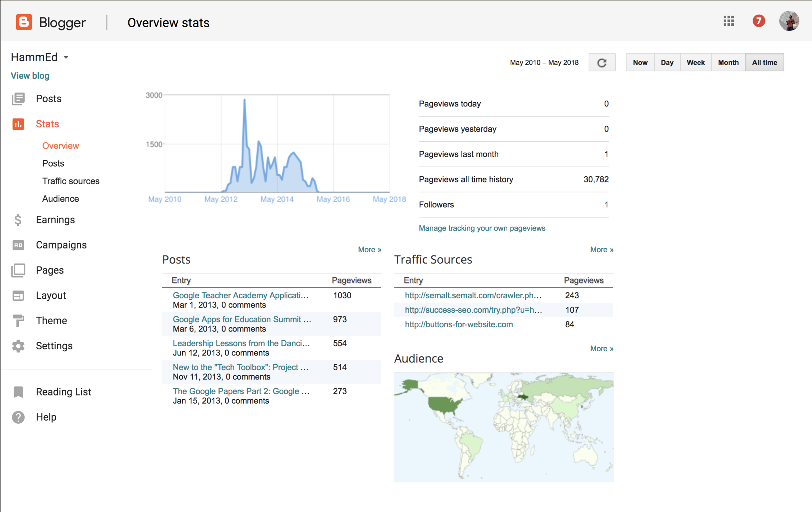The width and height of the screenshot is (812, 512).
Task: Open the main Posts menu item label
Action: coord(49,99)
